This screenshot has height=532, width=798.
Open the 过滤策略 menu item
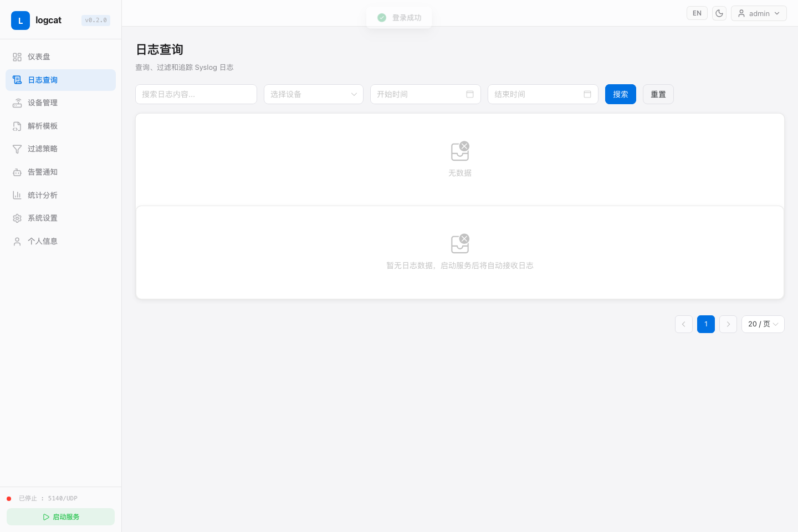[60, 149]
